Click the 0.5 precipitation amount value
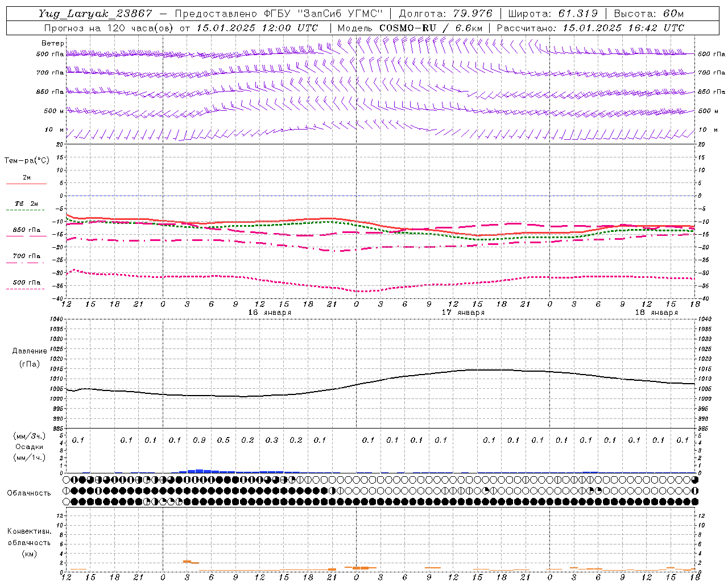728x582 pixels. pyautogui.click(x=224, y=440)
